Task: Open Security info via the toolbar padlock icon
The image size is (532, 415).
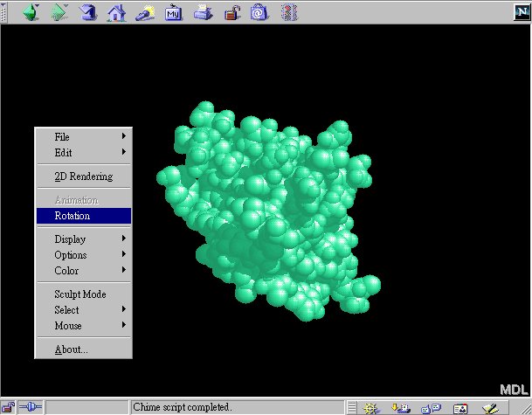Action: coord(232,13)
